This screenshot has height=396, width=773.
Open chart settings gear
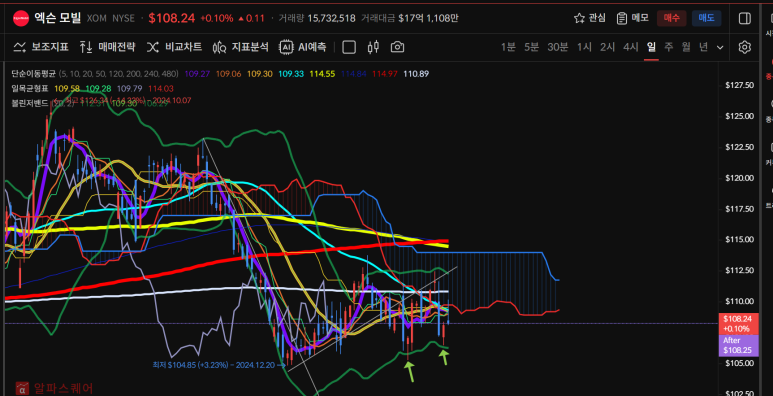coord(744,47)
